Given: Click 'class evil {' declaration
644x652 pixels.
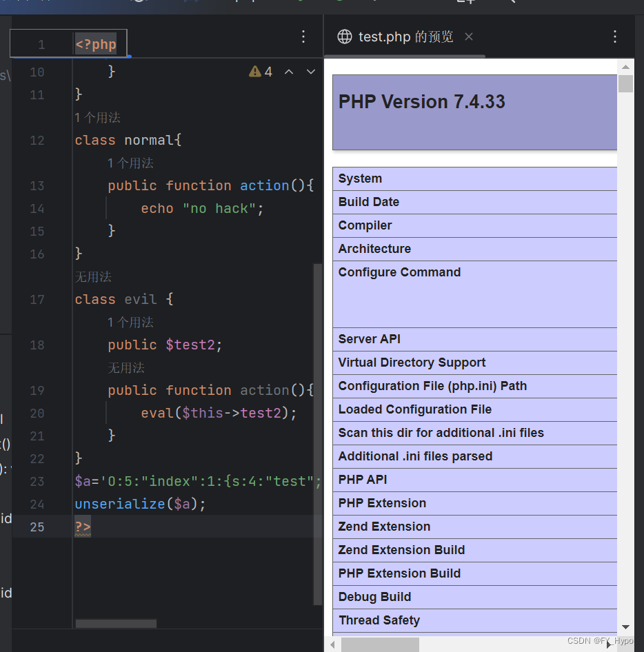Looking at the screenshot, I should pyautogui.click(x=124, y=300).
